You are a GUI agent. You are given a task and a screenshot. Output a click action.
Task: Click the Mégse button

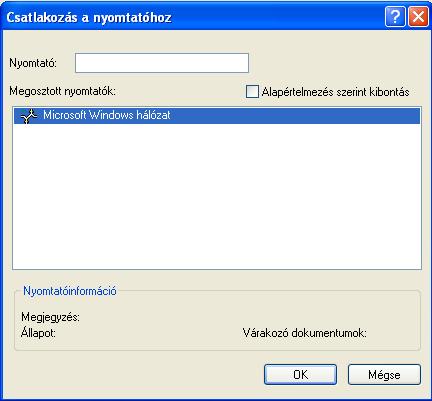click(384, 374)
